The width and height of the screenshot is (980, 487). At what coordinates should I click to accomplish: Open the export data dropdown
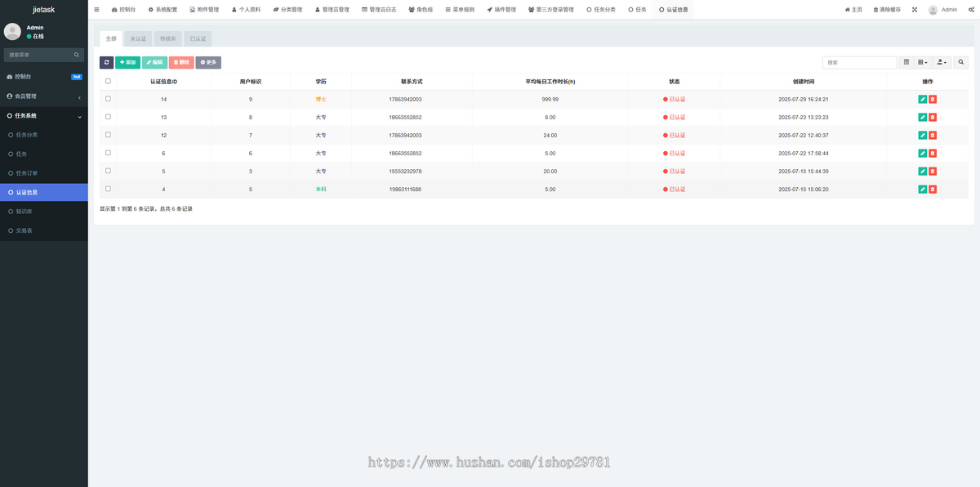942,62
